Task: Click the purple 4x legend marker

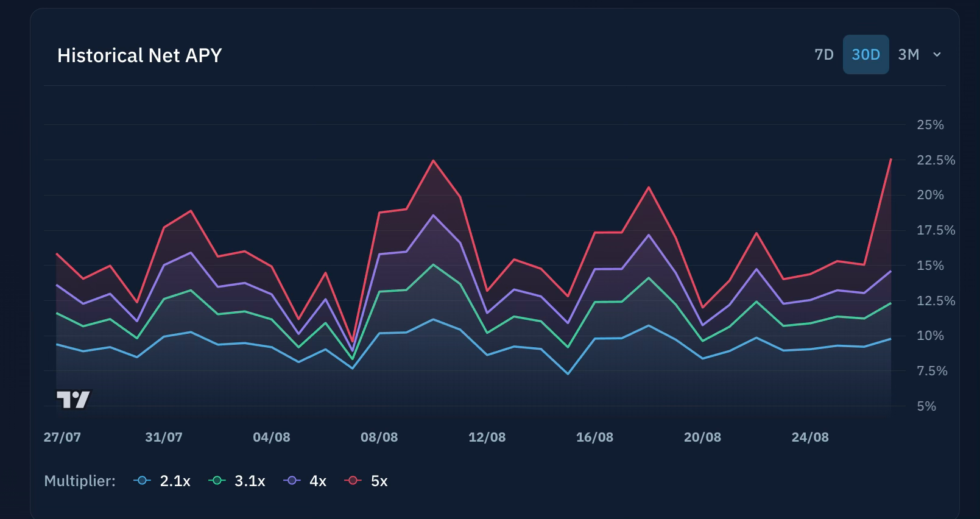Action: tap(292, 481)
